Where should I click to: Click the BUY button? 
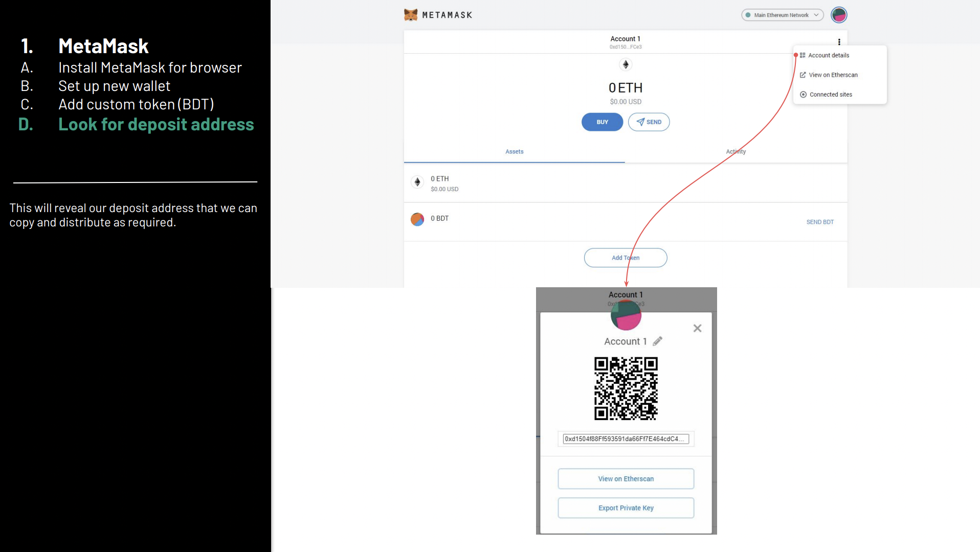click(x=602, y=122)
